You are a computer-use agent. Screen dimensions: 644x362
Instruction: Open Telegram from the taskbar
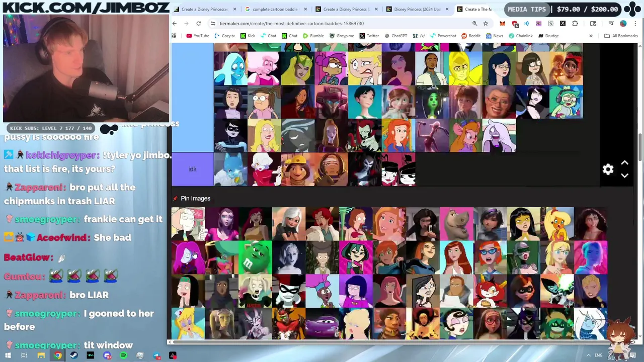tap(156, 355)
